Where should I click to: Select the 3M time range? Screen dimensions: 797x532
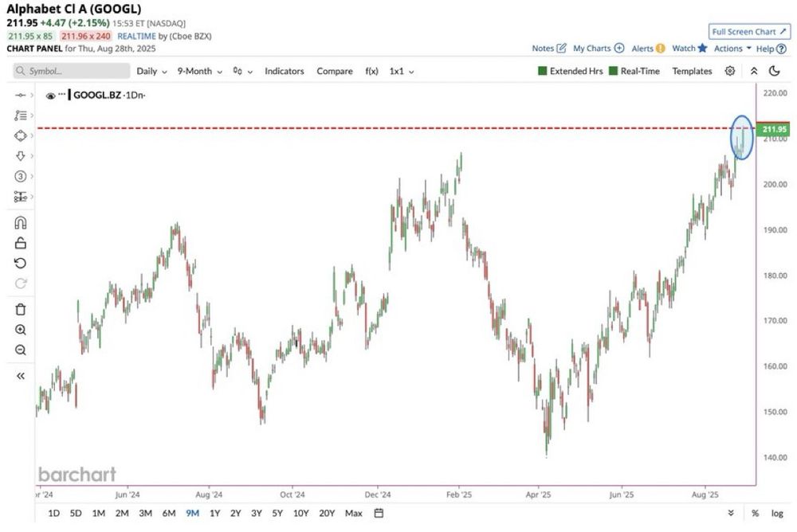click(145, 513)
